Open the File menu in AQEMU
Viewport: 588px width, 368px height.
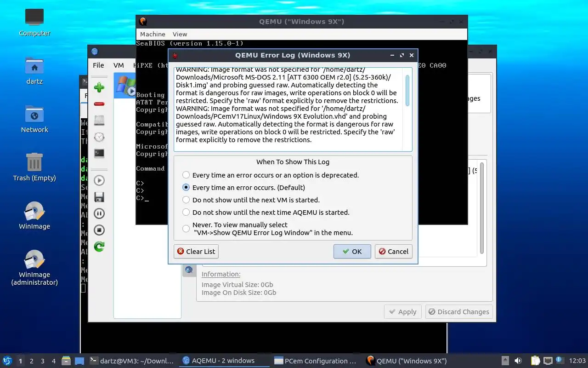98,65
